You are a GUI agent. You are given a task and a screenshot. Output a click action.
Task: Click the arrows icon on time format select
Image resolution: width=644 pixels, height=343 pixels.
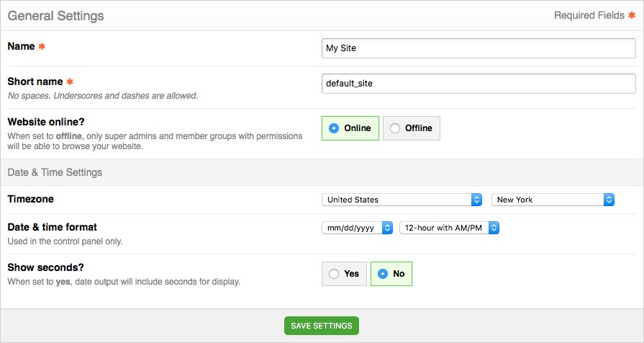494,228
